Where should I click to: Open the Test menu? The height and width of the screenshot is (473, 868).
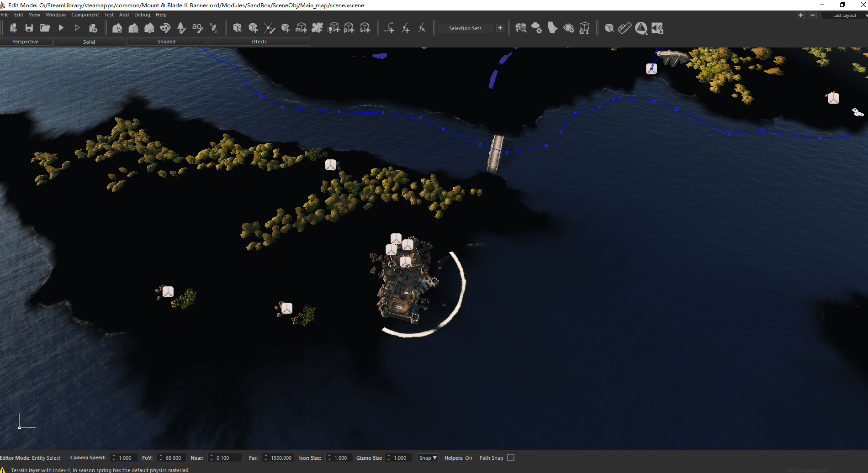[109, 15]
